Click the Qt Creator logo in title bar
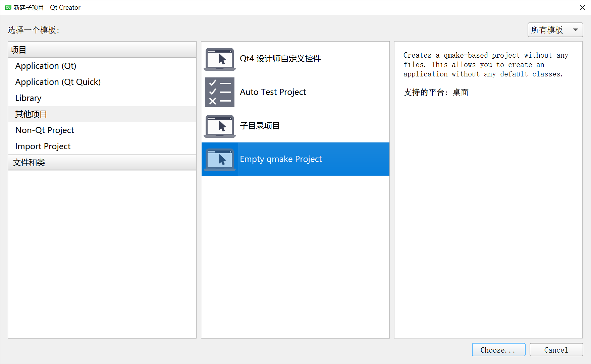 (7, 7)
